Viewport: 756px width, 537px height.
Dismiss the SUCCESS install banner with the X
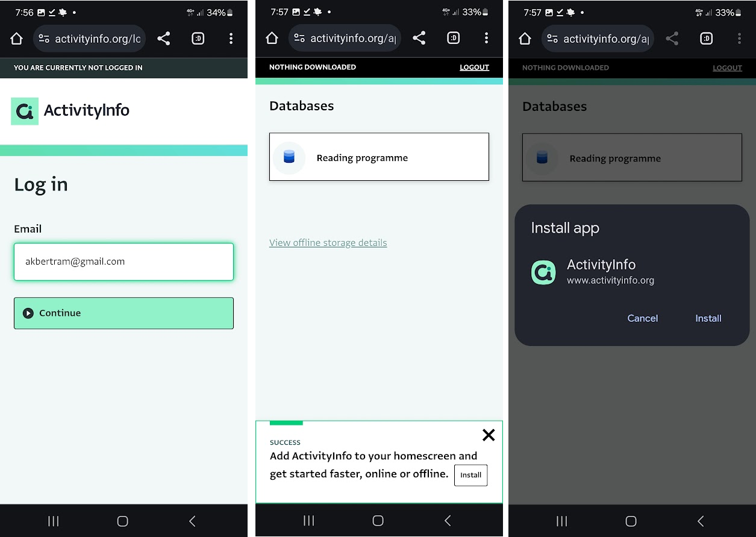coord(489,435)
